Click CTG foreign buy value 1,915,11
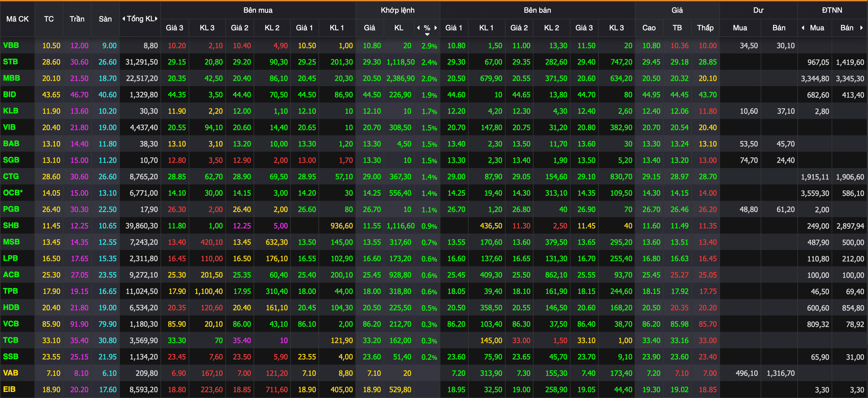Image resolution: width=868 pixels, height=398 pixels. [x=815, y=177]
